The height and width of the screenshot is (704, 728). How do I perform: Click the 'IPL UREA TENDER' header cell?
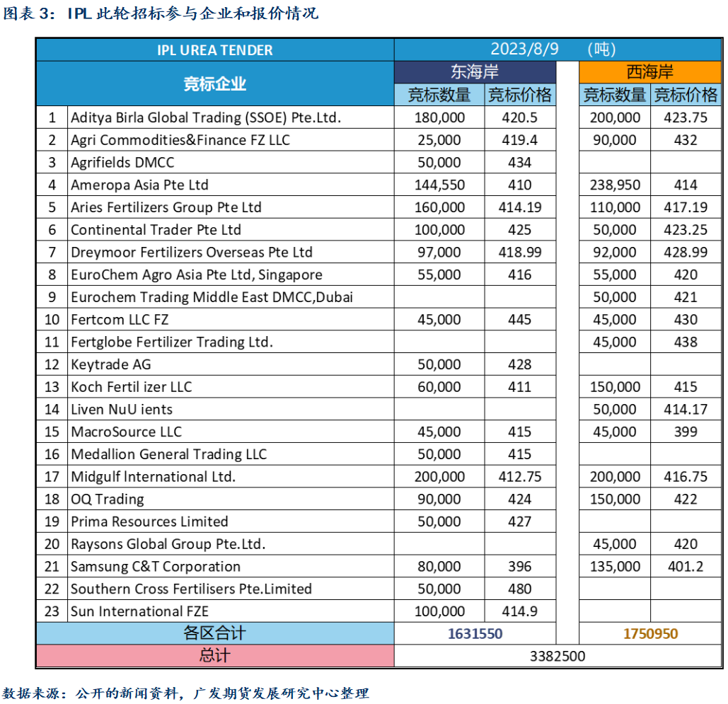coord(214,50)
